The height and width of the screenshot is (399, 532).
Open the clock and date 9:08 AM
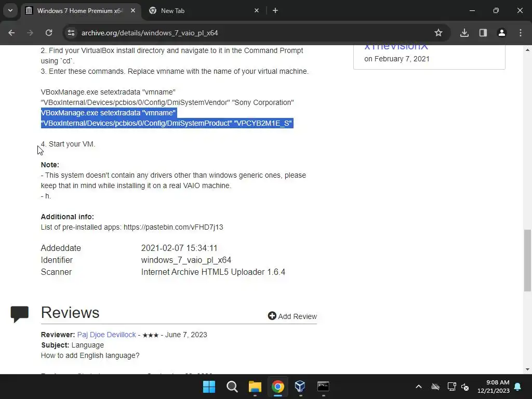tap(494, 387)
